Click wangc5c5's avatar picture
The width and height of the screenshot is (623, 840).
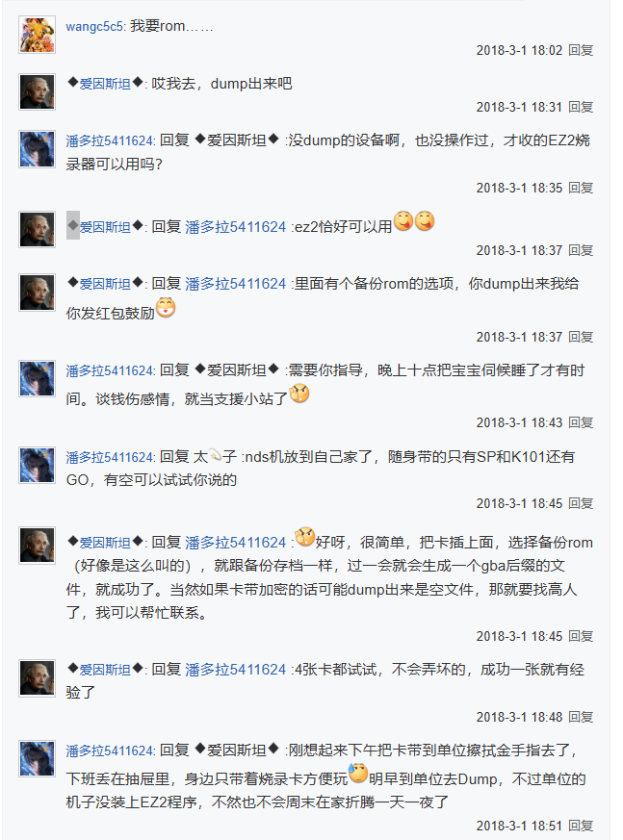pos(37,35)
